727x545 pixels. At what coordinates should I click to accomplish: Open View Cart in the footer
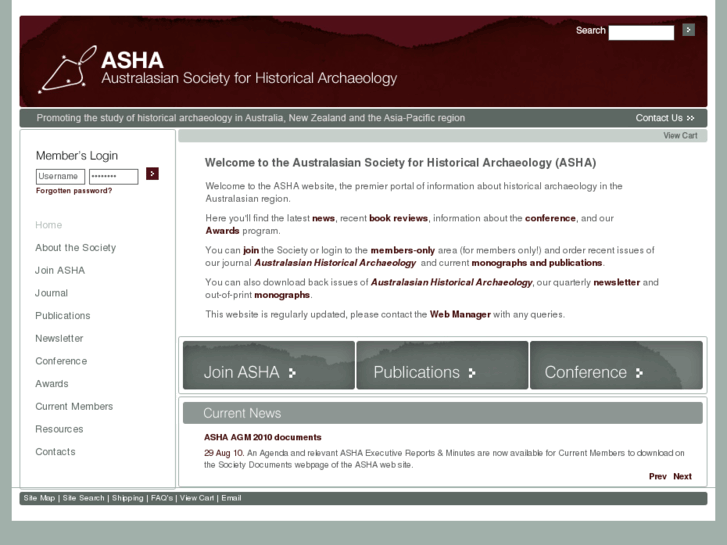(x=197, y=498)
